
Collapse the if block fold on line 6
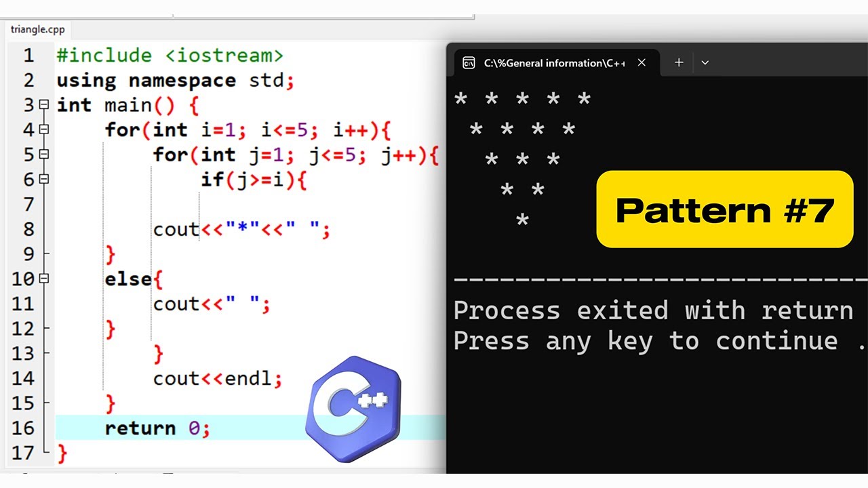(x=44, y=180)
